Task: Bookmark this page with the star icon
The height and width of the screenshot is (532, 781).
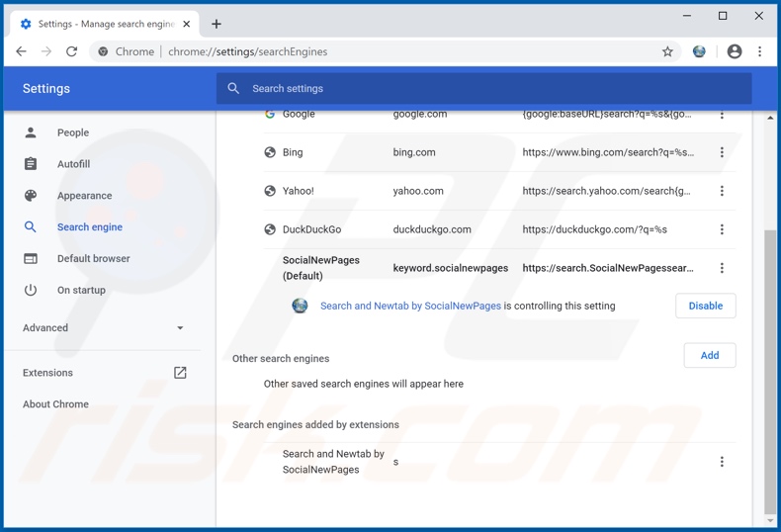Action: [x=667, y=51]
